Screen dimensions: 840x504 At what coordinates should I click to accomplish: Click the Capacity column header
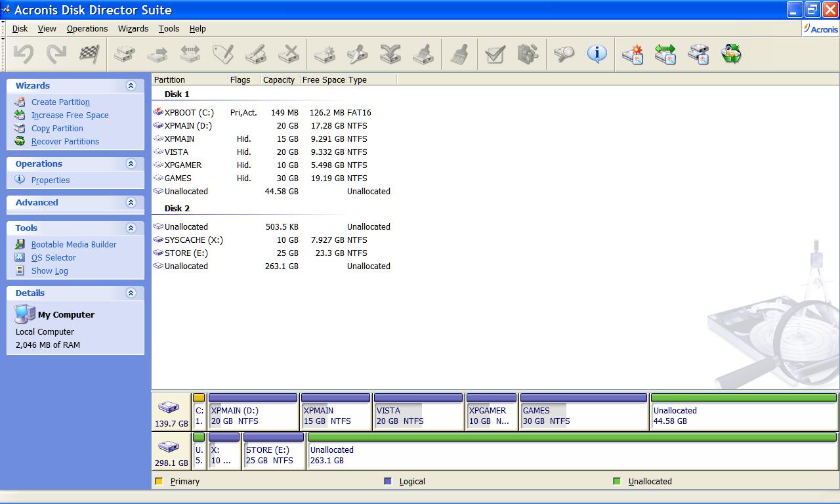[x=280, y=79]
